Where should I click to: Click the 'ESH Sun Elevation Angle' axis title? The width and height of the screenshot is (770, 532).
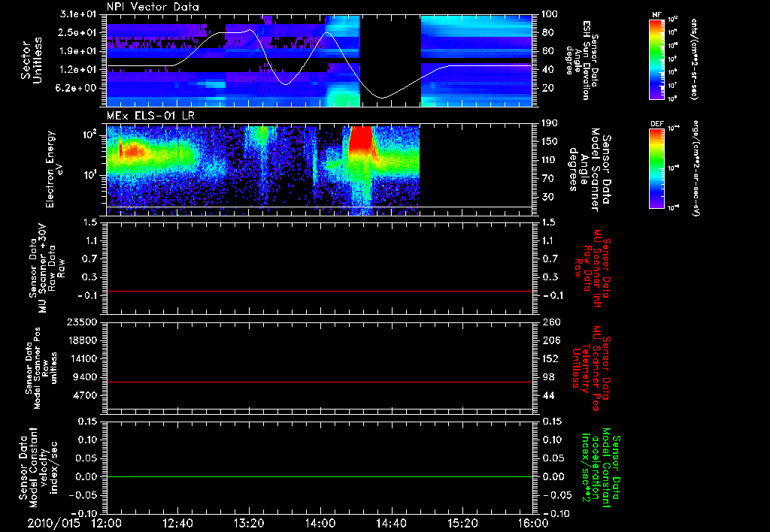tap(582, 60)
